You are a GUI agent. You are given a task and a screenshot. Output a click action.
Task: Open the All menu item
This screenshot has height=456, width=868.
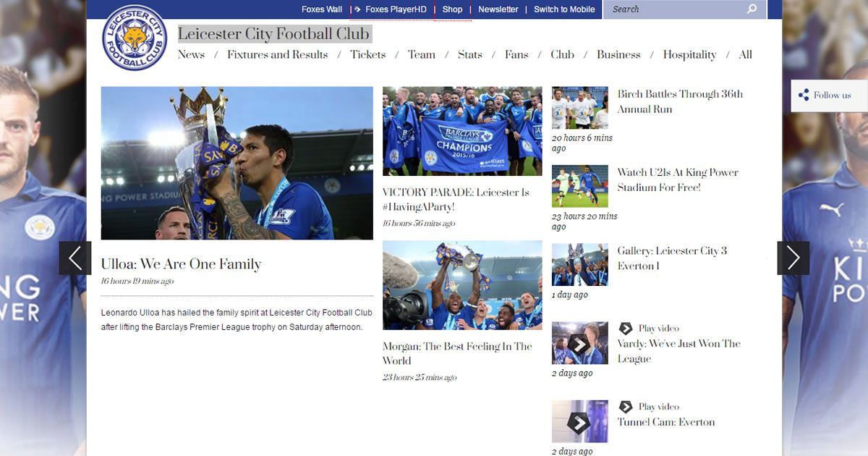coord(745,54)
